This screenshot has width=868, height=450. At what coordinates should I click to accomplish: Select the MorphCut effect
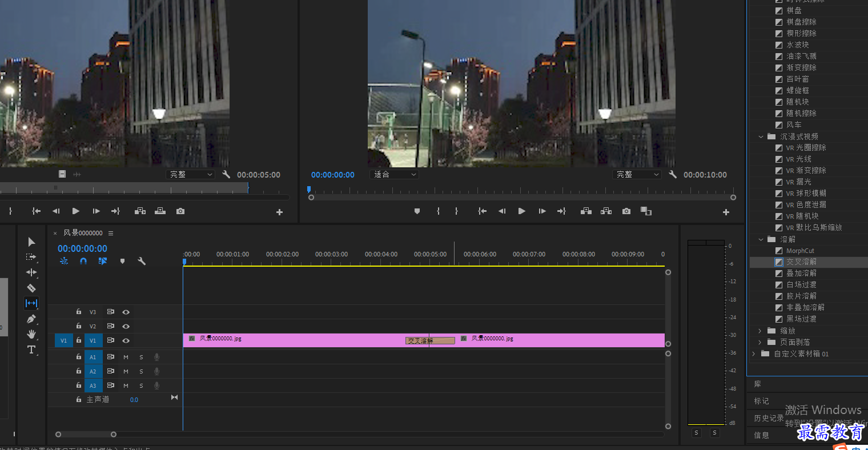(800, 251)
